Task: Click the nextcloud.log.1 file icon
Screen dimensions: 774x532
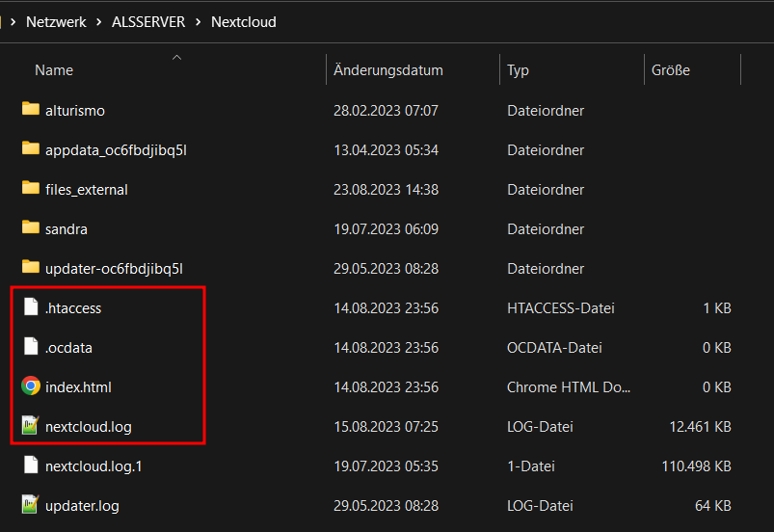Action: tap(31, 465)
